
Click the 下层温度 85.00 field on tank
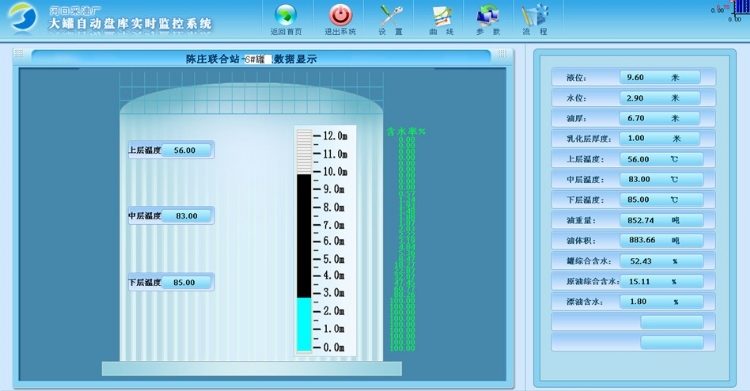186,282
